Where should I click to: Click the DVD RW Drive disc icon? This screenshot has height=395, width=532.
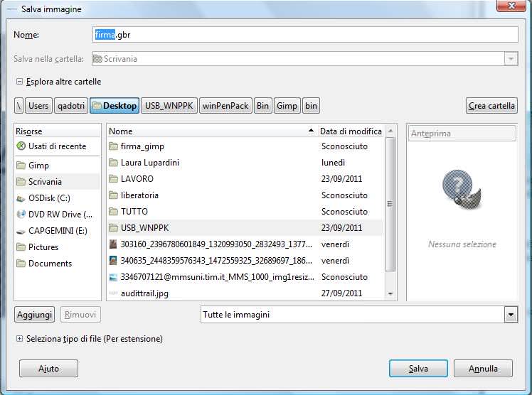pos(21,214)
